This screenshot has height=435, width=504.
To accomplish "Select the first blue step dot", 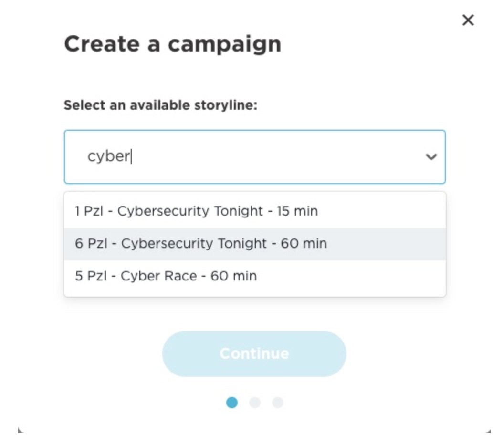I will [x=232, y=403].
